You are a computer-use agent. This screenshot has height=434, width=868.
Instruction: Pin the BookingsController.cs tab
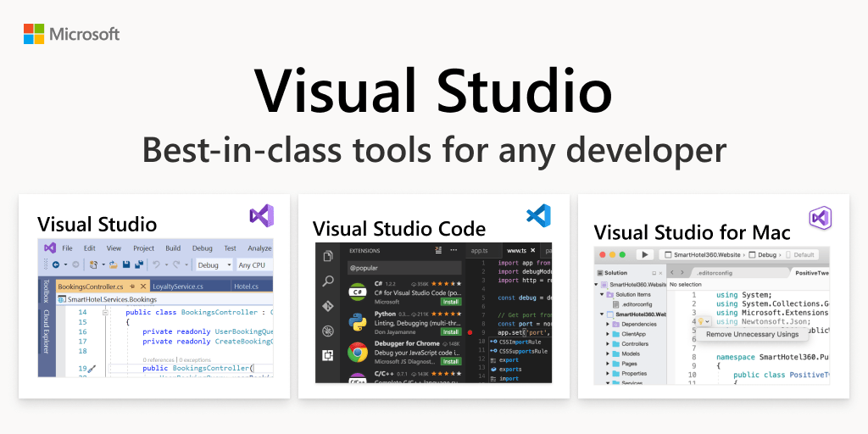(x=132, y=287)
